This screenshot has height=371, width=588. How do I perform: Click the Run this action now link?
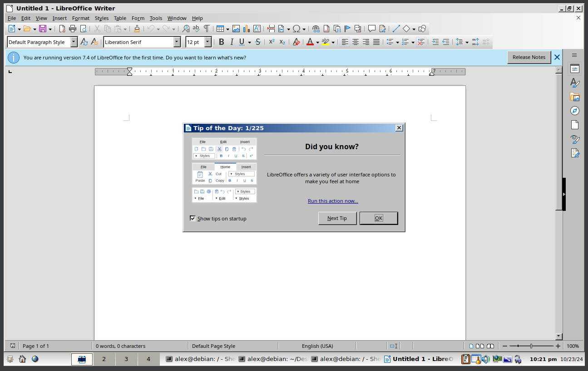[x=333, y=201]
